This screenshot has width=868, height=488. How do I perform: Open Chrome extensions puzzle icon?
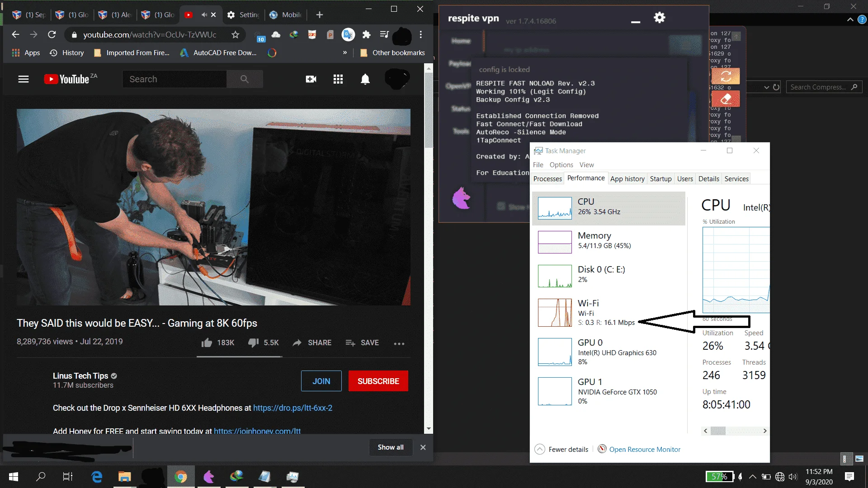(366, 34)
